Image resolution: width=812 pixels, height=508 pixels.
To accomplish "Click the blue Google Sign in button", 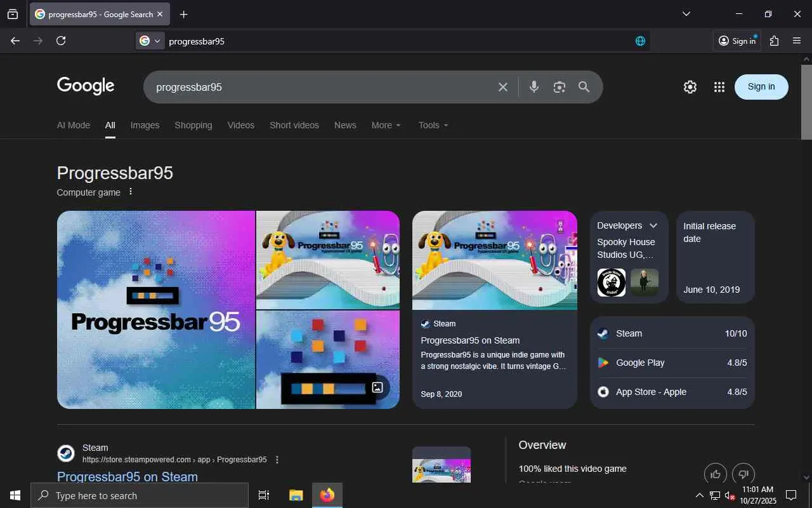I will (x=761, y=87).
